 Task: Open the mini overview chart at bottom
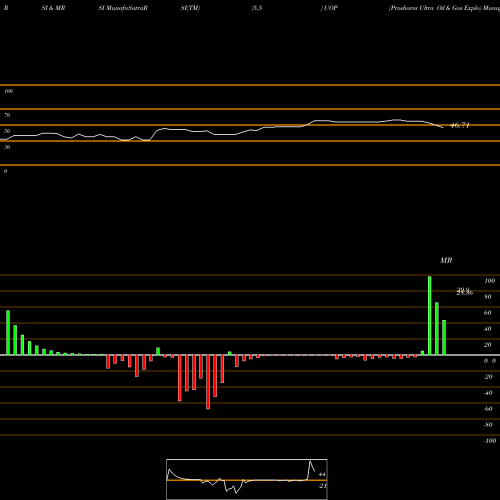pyautogui.click(x=247, y=479)
